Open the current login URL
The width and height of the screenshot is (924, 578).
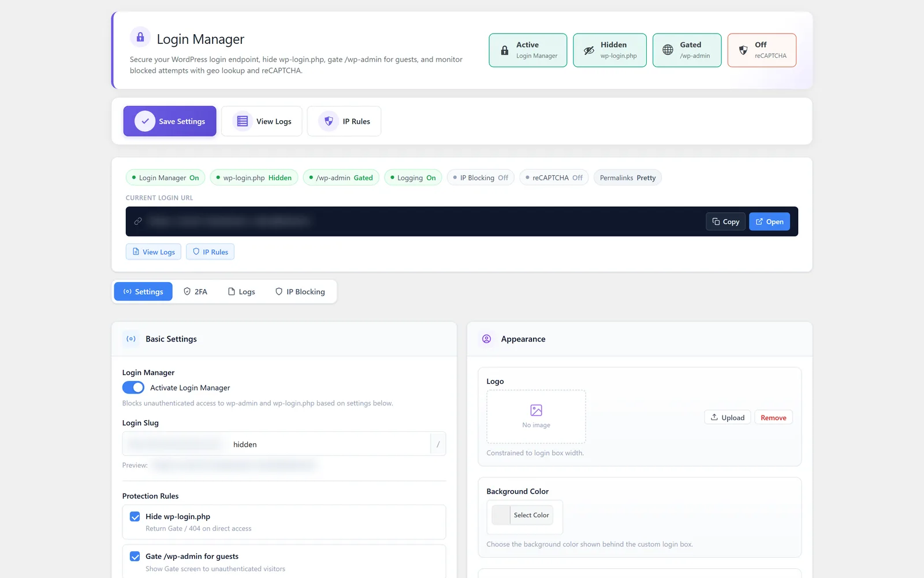[769, 221]
